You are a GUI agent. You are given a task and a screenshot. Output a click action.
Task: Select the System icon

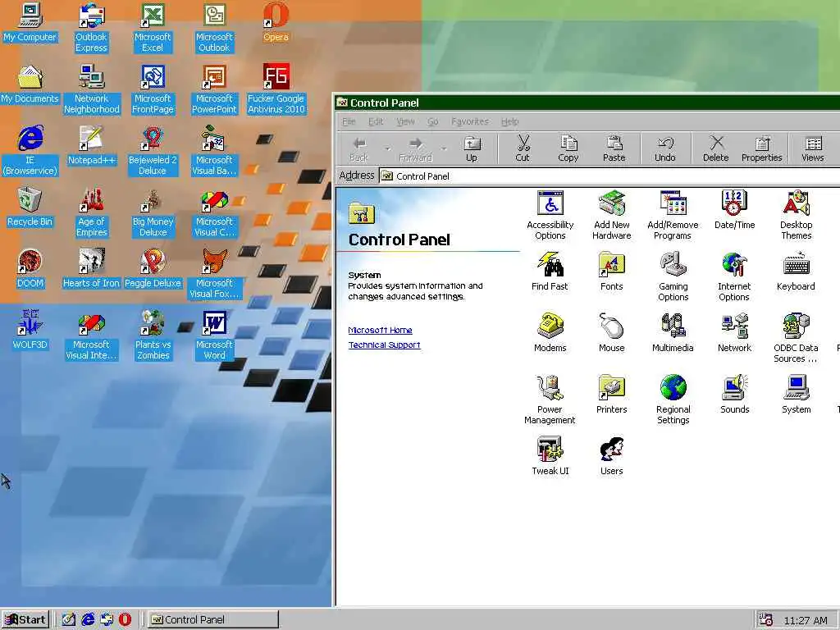pos(796,395)
